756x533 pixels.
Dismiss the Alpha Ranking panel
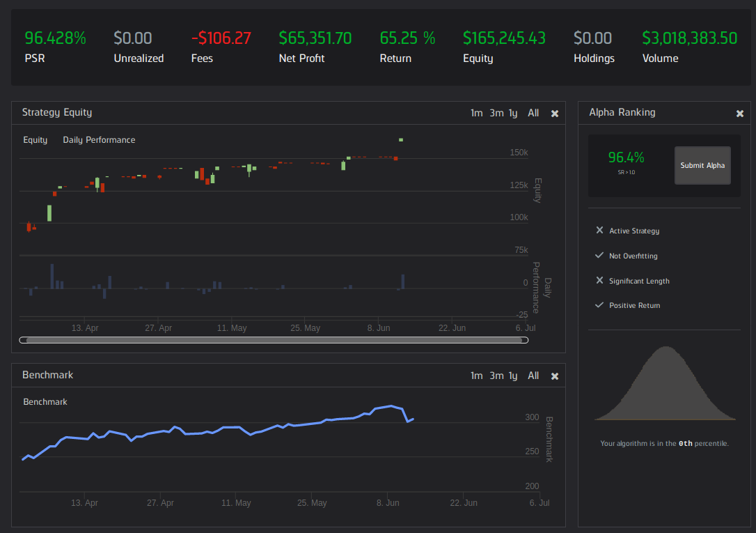[740, 114]
